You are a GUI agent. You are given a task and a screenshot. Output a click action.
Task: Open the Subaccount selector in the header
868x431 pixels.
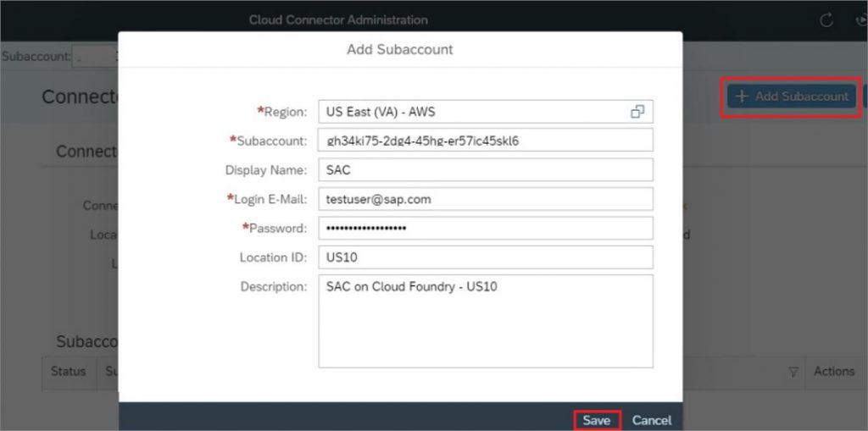pyautogui.click(x=95, y=57)
